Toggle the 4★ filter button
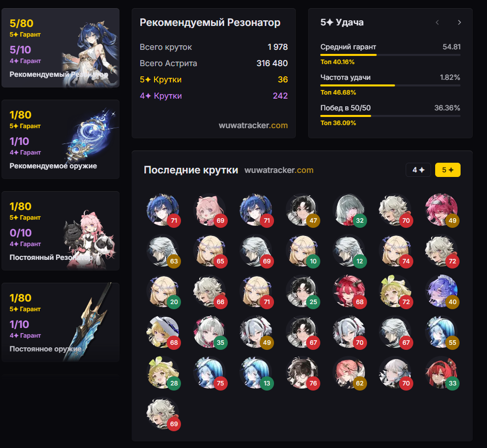 point(418,170)
